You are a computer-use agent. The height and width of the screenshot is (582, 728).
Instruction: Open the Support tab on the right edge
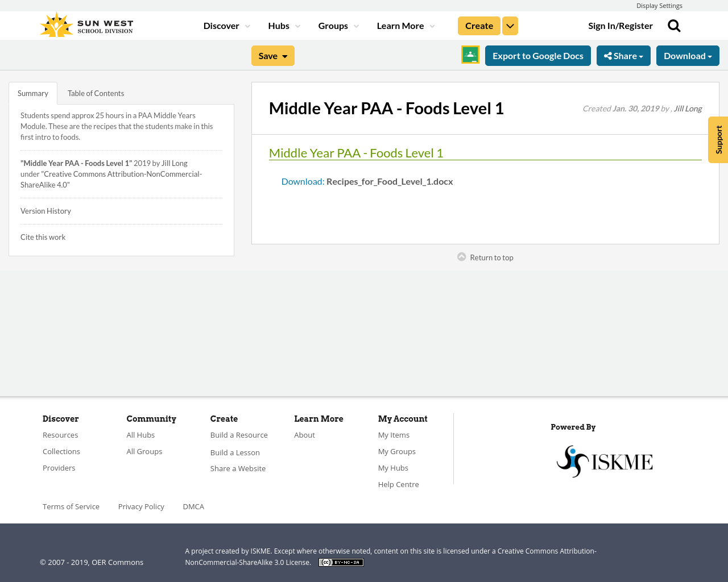[718, 140]
